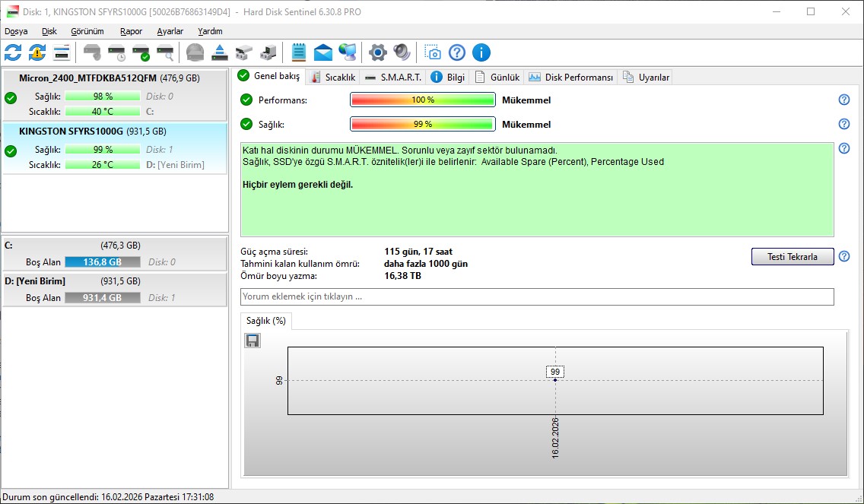Click the 'Mükemmel' label beside Performans bar
This screenshot has height=504, width=864.
526,100
